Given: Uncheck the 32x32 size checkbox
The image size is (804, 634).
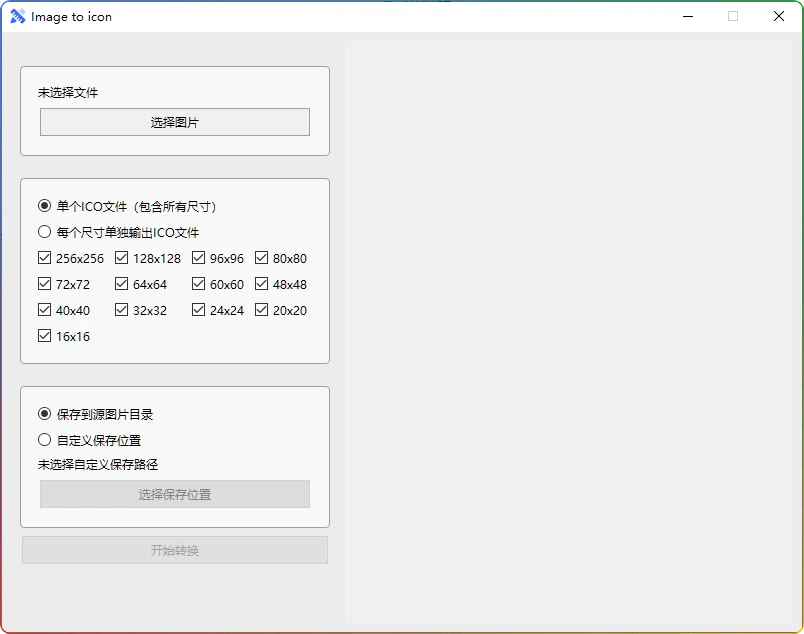Looking at the screenshot, I should point(121,310).
